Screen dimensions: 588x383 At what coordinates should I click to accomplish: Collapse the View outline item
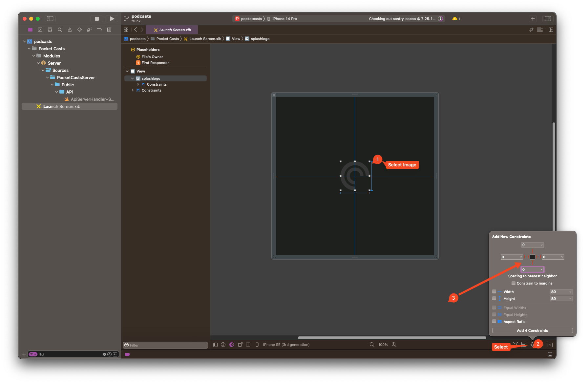127,71
